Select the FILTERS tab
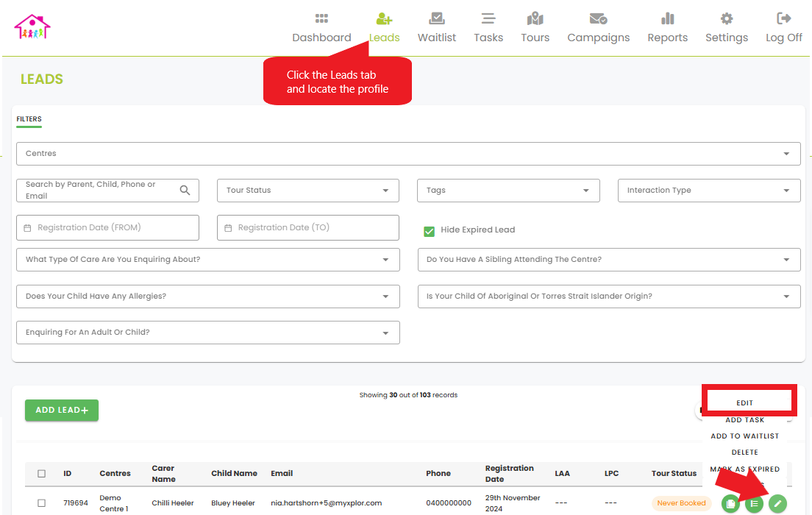Screen dimensions: 812x515 [x=29, y=119]
